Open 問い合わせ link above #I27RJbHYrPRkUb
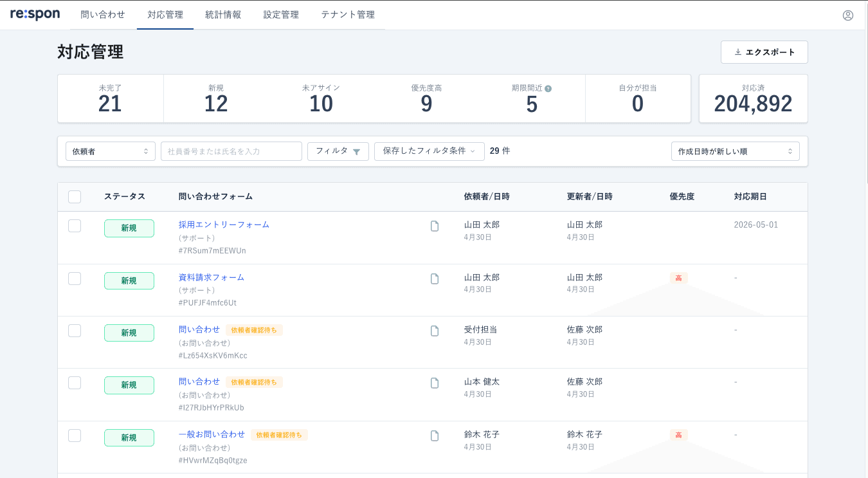868x478 pixels. coord(199,381)
